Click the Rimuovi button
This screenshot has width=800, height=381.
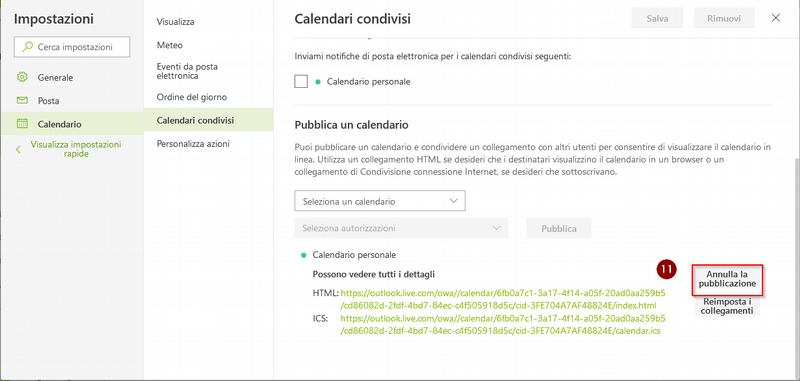point(723,18)
